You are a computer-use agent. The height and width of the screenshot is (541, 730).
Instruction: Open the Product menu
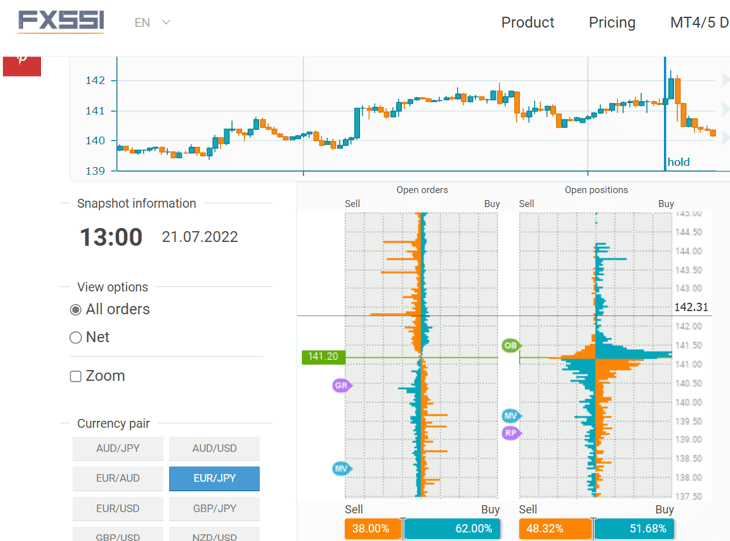tap(527, 22)
